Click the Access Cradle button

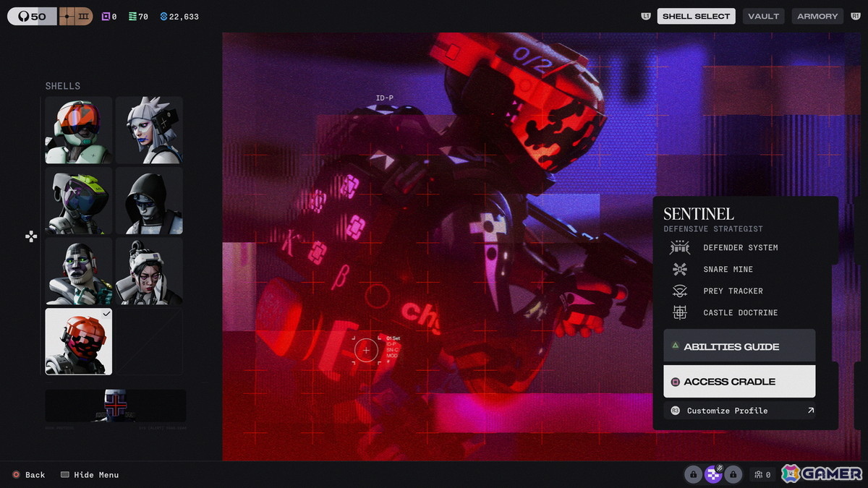(739, 381)
